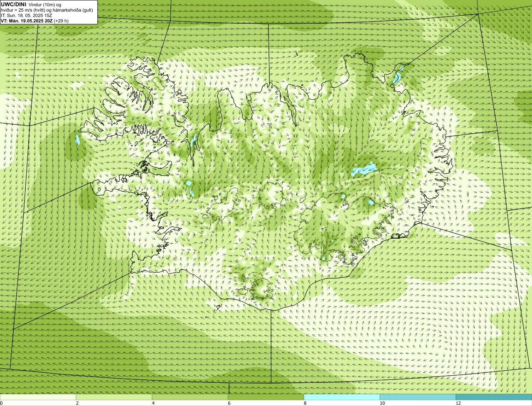Click the "Vindur (10m) og" label
Screen dimensions: 532x406
[45, 5]
